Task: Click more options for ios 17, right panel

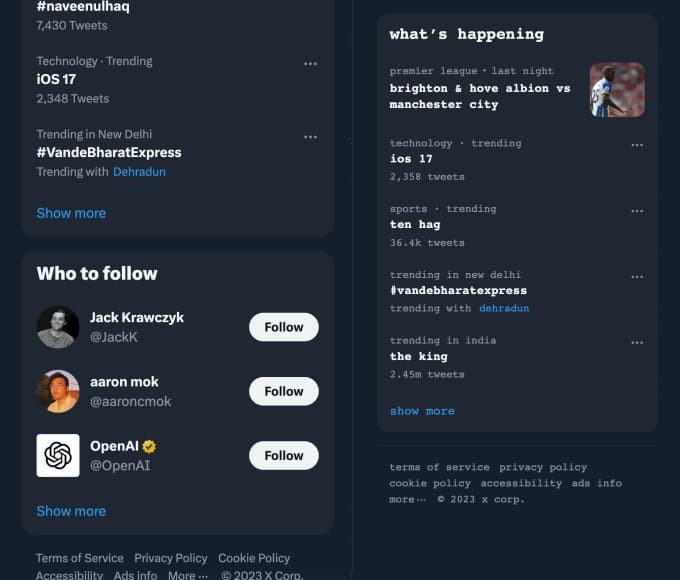Action: (x=637, y=144)
